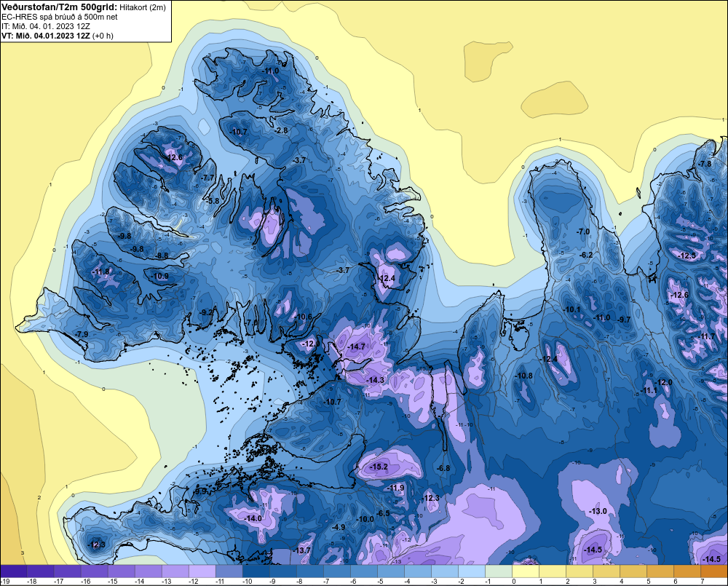Click the IT initial time line in header

(46, 26)
